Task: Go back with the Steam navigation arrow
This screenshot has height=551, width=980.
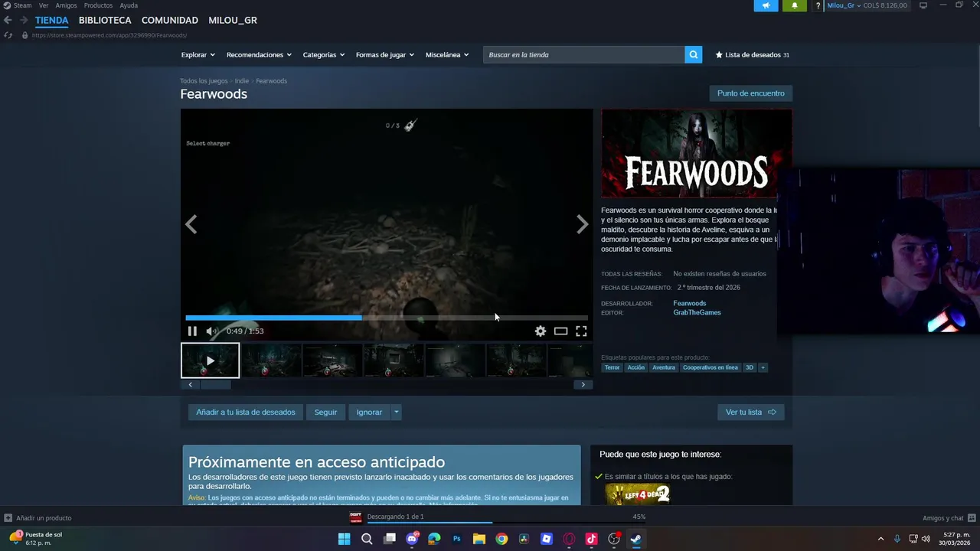Action: [x=8, y=20]
